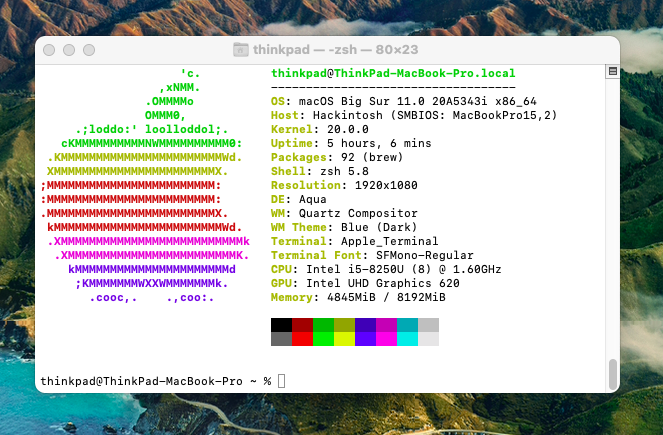Click the GPU line 'Intel UHD Graphics 620'
Viewport: 663px width, 435px height.
[383, 283]
